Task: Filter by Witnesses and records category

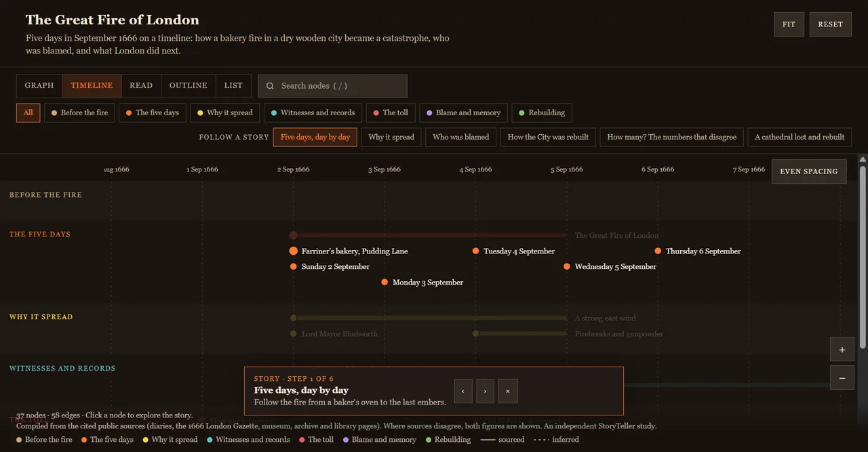Action: click(313, 113)
